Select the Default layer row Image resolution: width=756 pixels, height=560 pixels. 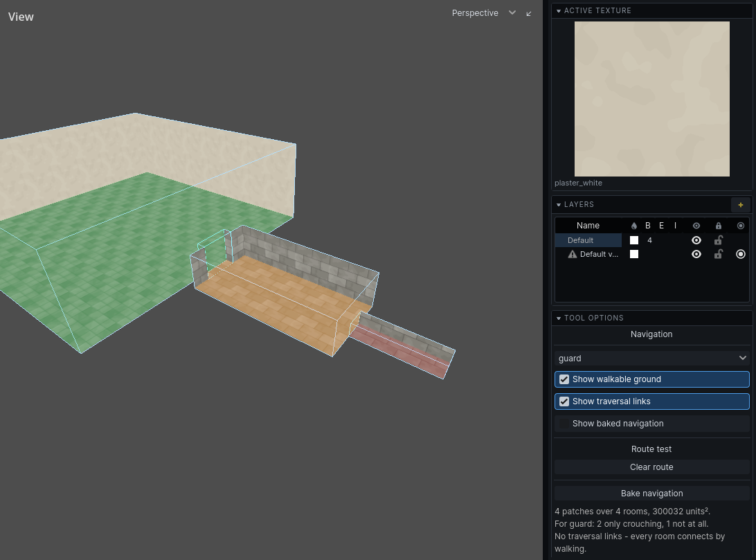coord(652,240)
